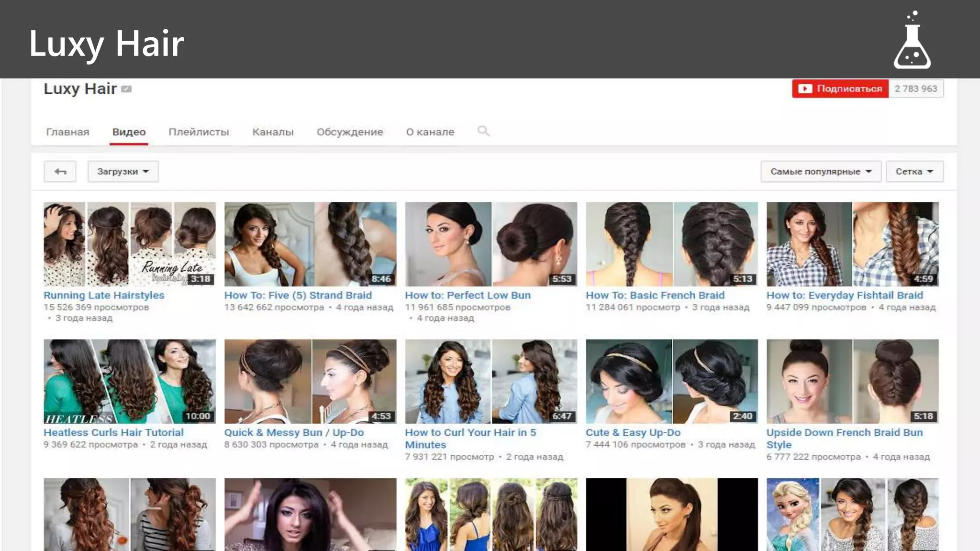Click the text 9 447 099 просмотров
This screenshot has height=551, width=980.
(816, 307)
